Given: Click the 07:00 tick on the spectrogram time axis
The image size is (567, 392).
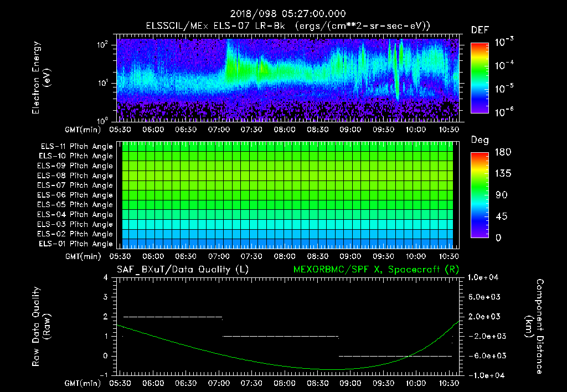Looking at the screenshot, I should [219, 130].
